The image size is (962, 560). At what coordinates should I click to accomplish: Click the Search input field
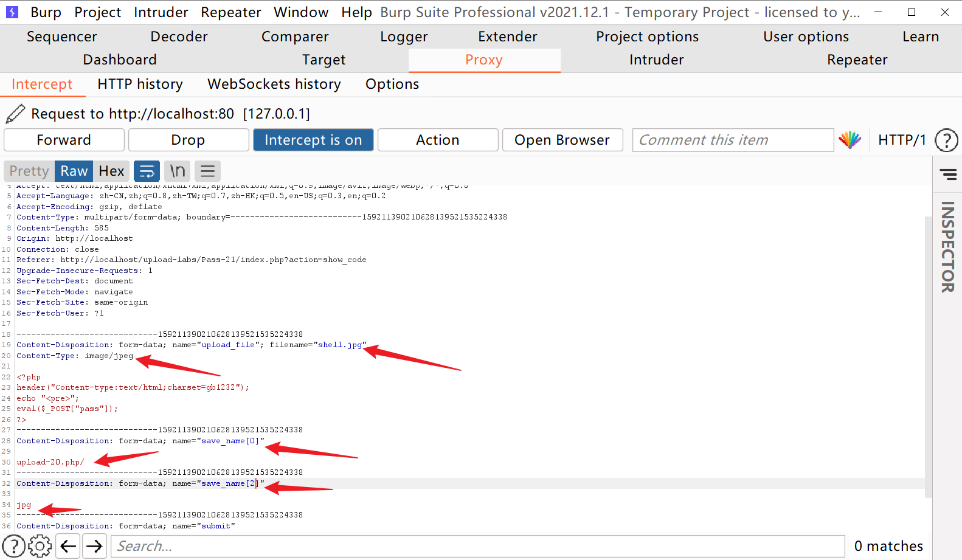tap(478, 546)
